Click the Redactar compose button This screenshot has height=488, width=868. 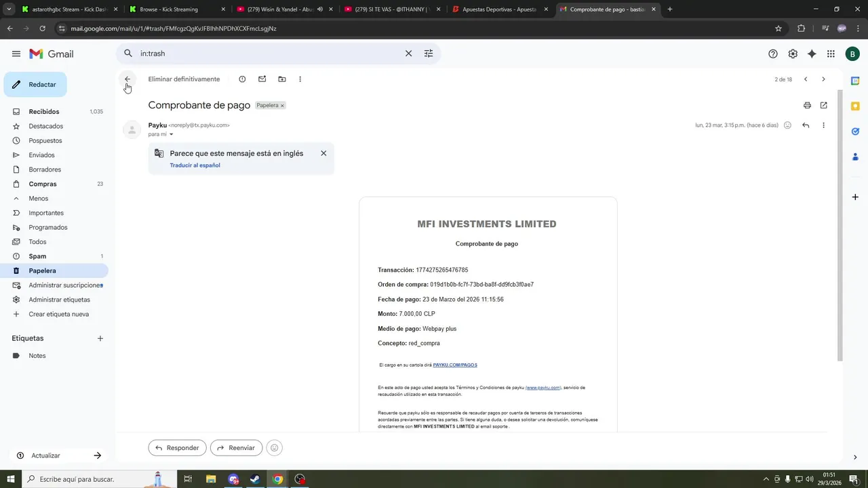tap(35, 85)
